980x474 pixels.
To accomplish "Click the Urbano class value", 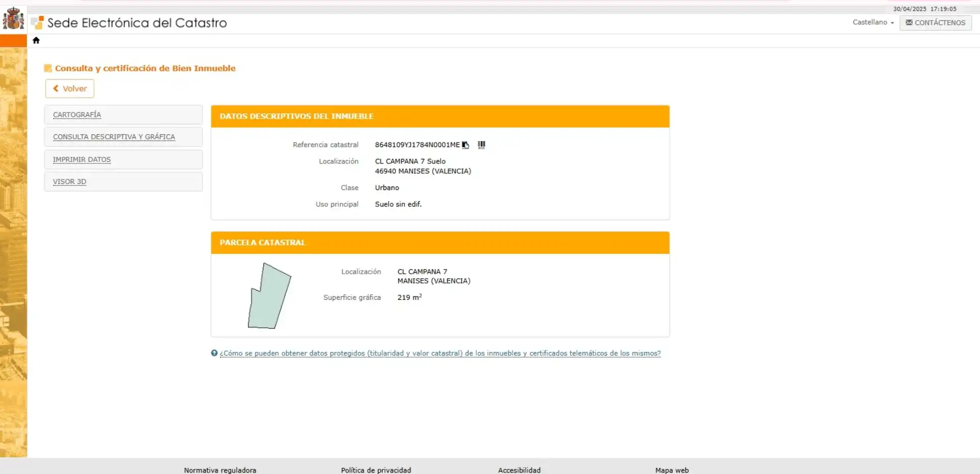I will [387, 188].
